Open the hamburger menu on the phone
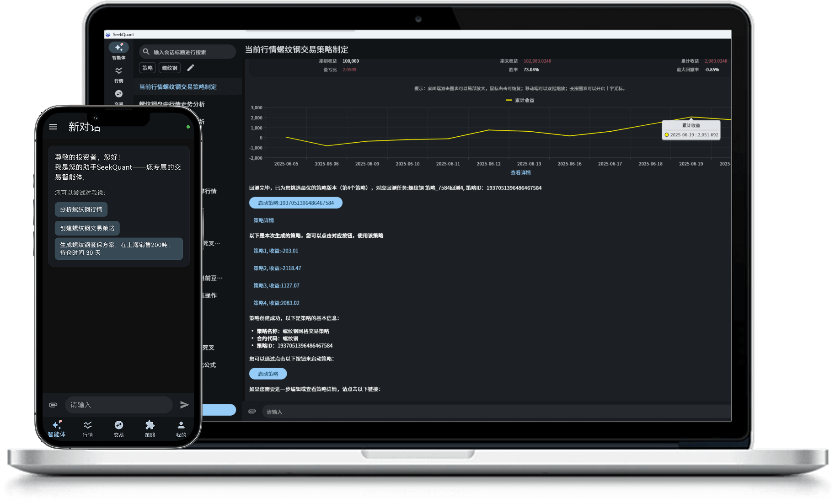Viewport: 835px width, 504px height. 53,127
